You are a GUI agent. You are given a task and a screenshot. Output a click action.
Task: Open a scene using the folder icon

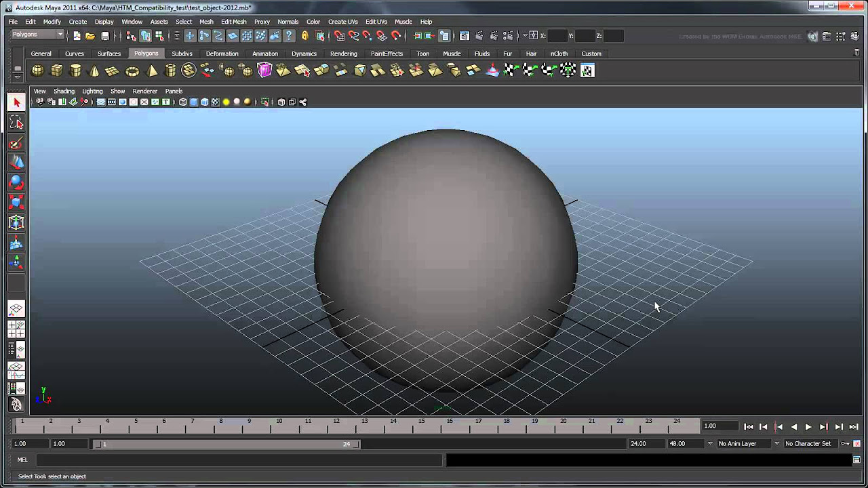90,35
